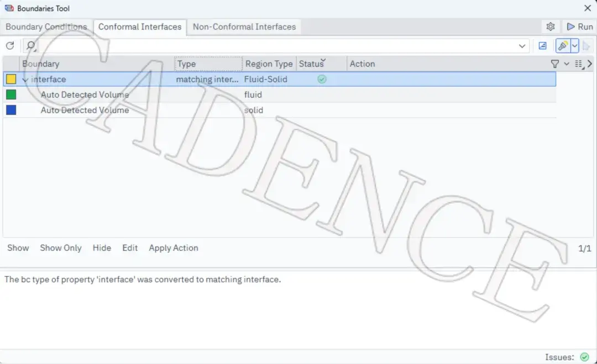Open the flashlight tool dropdown arrow
This screenshot has width=597, height=364.
point(574,46)
